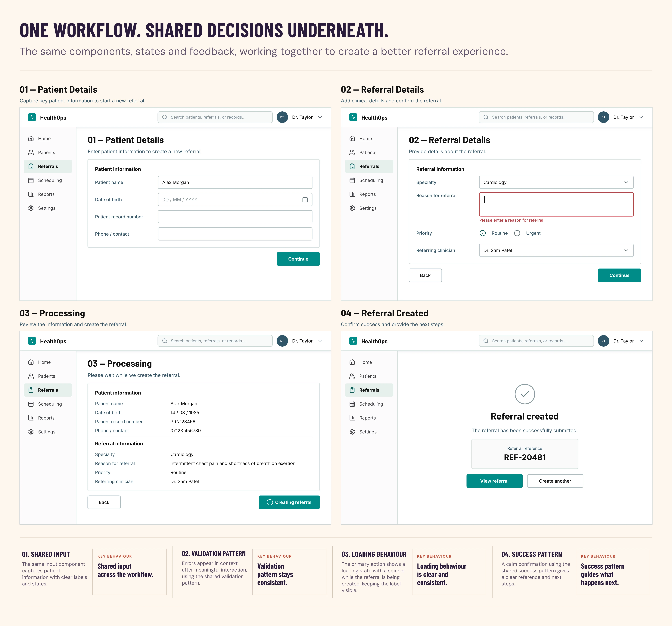Click the Settings gear icon in Referral Created sidebar
The height and width of the screenshot is (626, 672).
352,432
